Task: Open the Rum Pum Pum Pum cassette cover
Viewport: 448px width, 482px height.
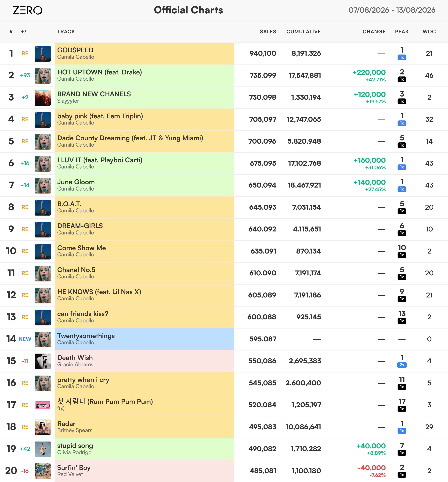Action: pos(43,405)
